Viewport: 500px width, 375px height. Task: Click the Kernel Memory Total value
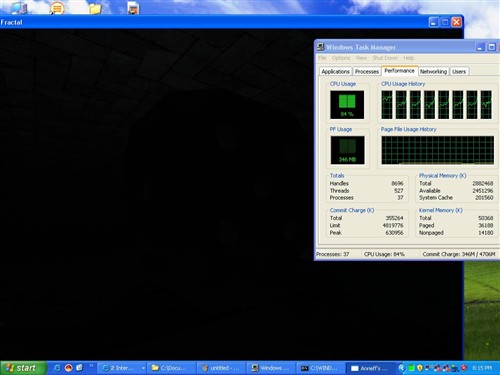click(485, 218)
